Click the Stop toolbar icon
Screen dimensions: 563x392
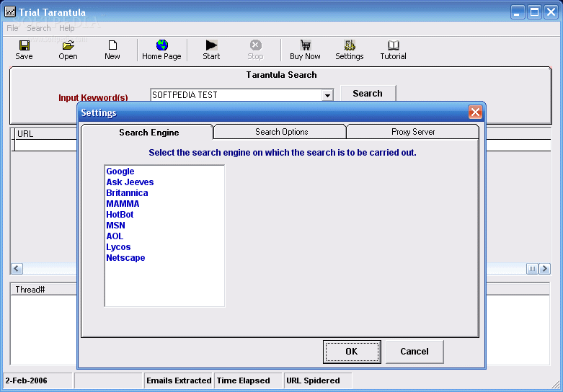pos(255,45)
